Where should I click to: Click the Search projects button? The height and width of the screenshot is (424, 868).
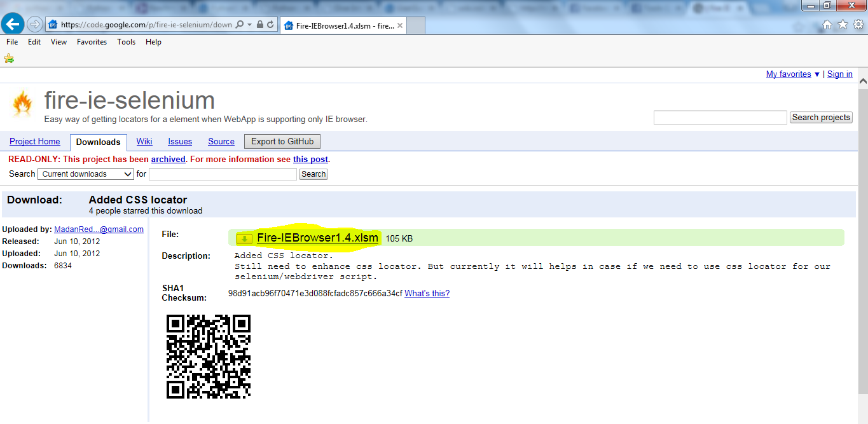[821, 118]
